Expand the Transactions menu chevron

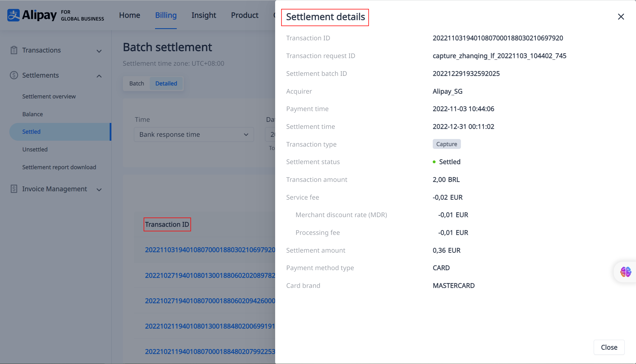(x=99, y=51)
